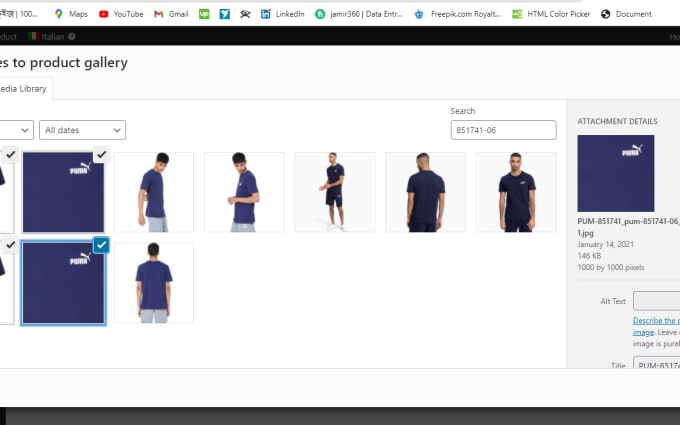Screen dimensions: 680x425
Task: Select the first-row Puma logo close-up thumbnail
Action: pyautogui.click(x=63, y=193)
